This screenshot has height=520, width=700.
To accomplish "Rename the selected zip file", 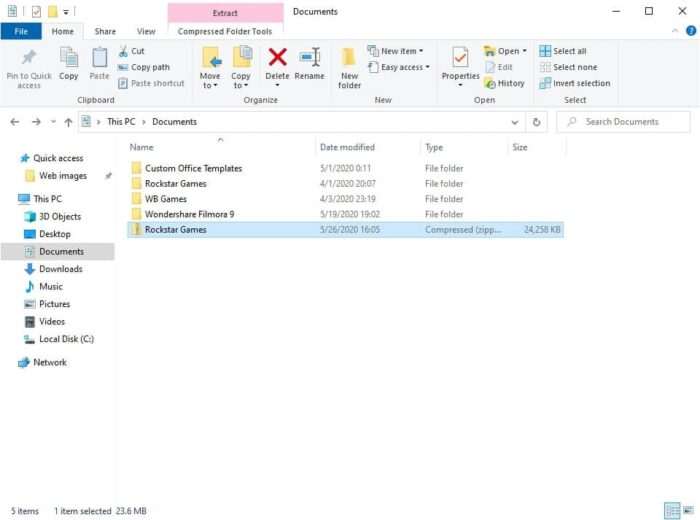I will point(309,63).
